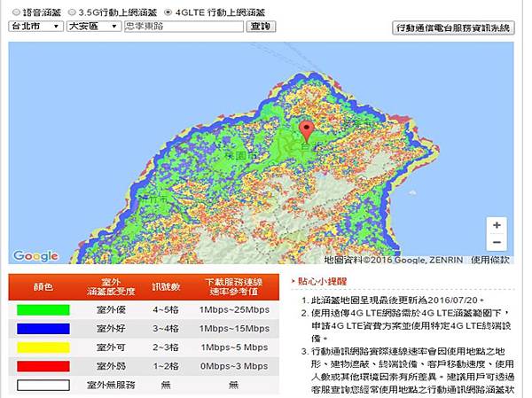The width and height of the screenshot is (532, 398).
Task: Click the 室外好 coverage label
Action: click(111, 329)
